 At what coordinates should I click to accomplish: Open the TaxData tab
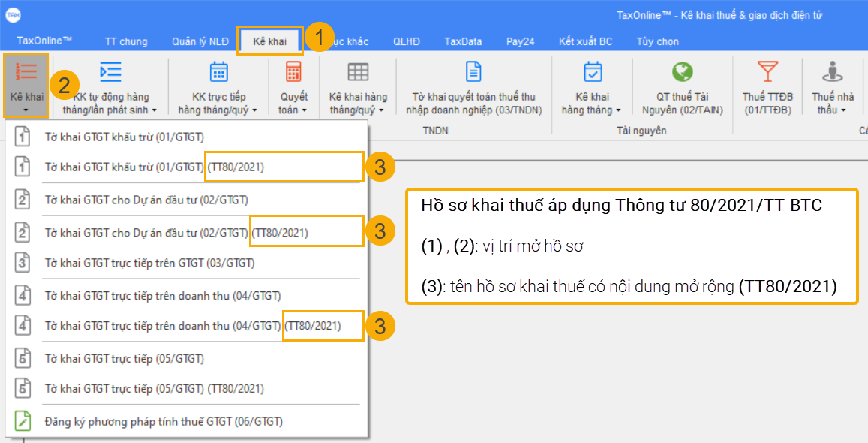tap(463, 41)
